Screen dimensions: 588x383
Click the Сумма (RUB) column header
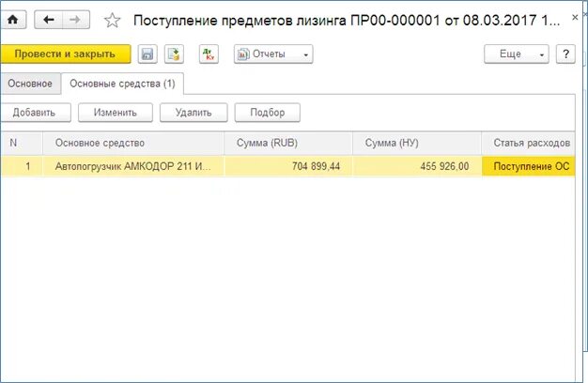[x=288, y=143]
